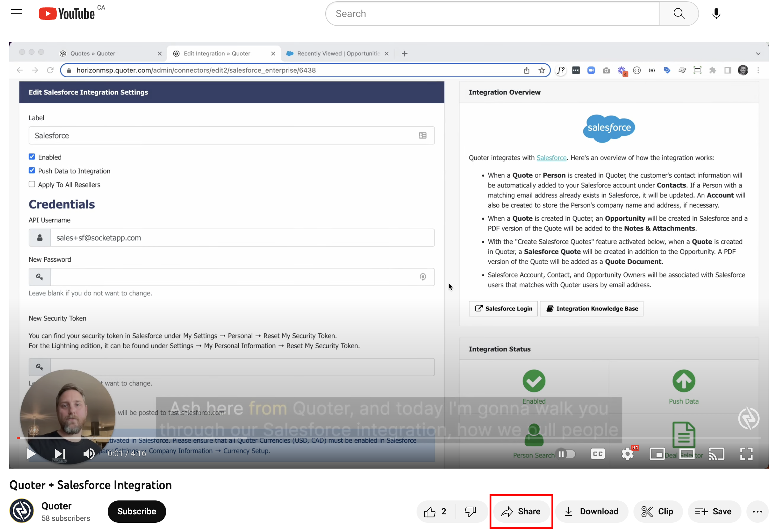Click the search magnifier button
778x532 pixels.
(679, 14)
